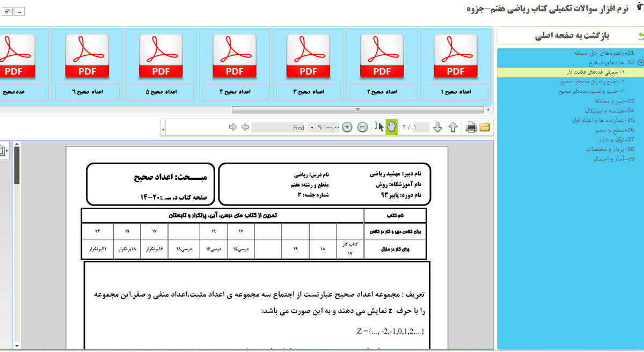Zoom out with the minus icon
The image size is (644, 352).
362,127
